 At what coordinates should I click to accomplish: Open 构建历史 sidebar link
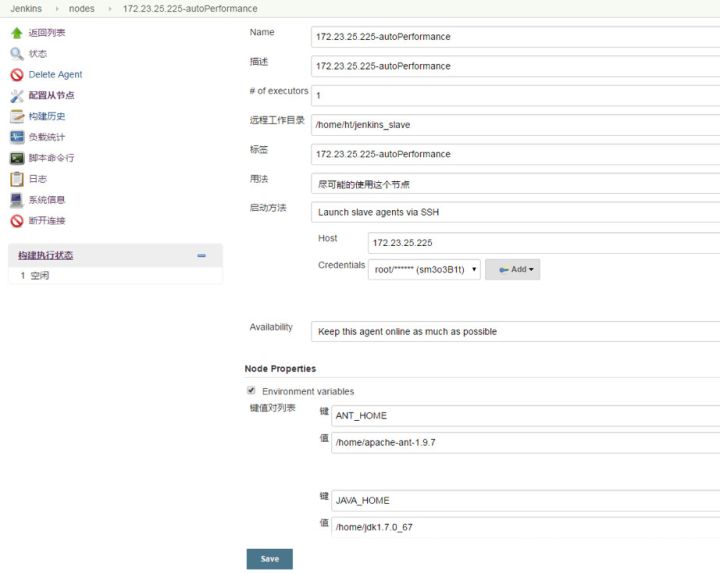tap(47, 116)
